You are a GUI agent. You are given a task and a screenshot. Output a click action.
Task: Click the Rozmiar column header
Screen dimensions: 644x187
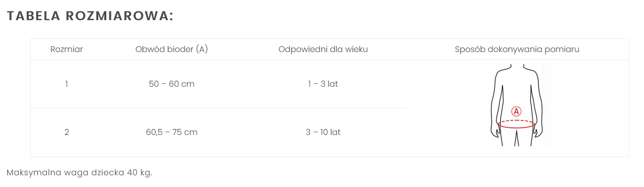click(x=67, y=49)
